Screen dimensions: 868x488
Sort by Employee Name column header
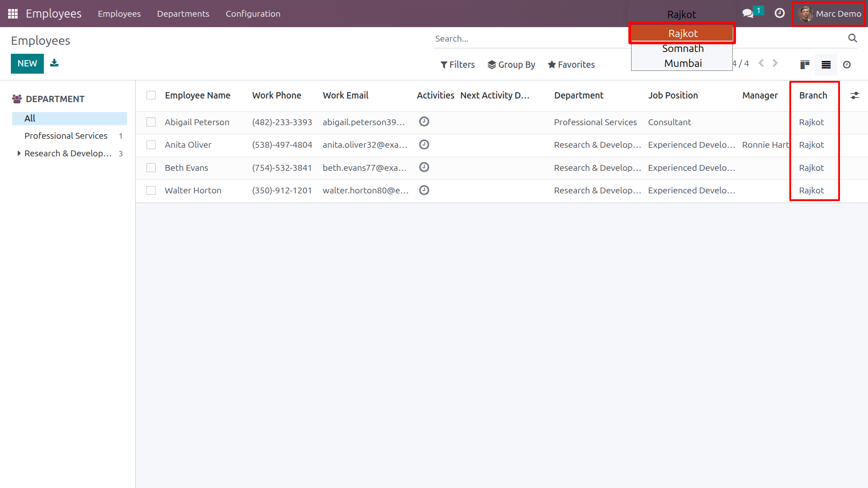point(198,95)
